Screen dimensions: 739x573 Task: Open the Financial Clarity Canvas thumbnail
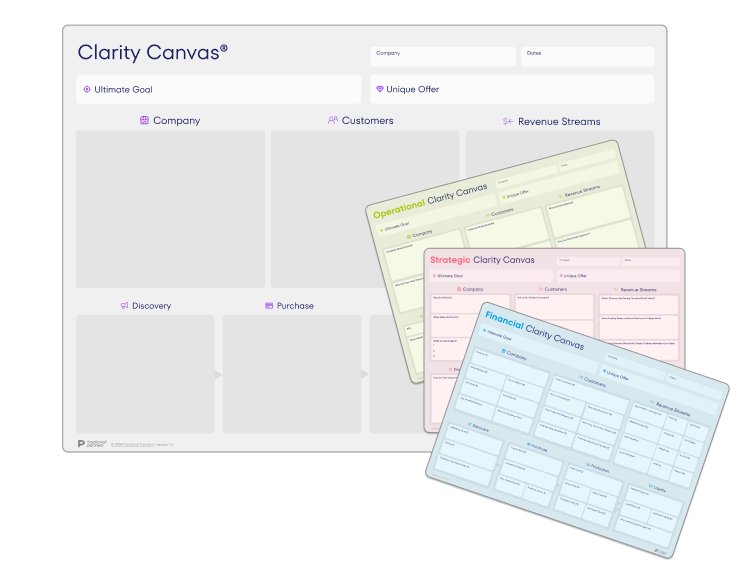pos(577,431)
